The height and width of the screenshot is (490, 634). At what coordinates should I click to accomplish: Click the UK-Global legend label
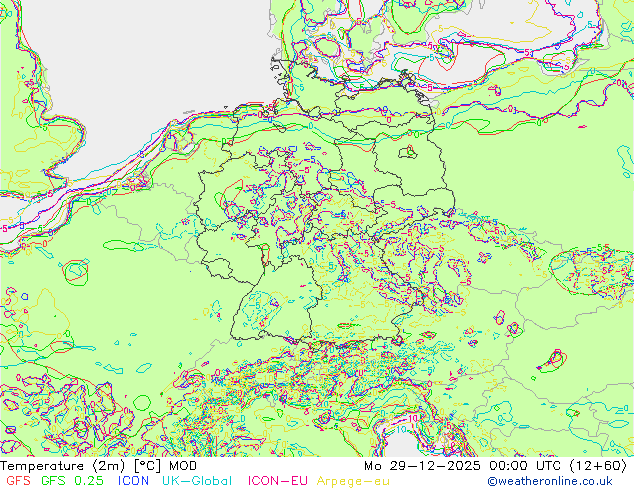[197, 481]
